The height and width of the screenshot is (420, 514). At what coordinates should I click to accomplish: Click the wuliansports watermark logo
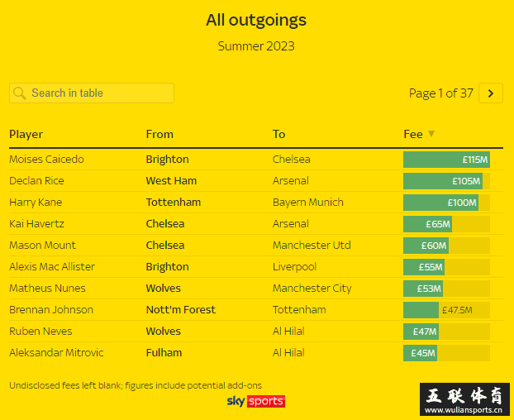[x=464, y=399]
